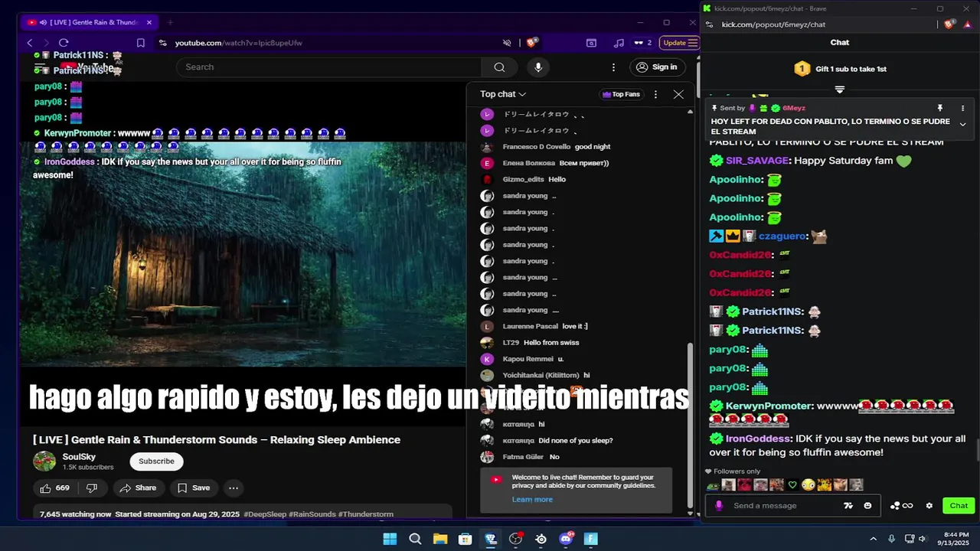
Task: Show hidden system tray icons
Action: pos(873,539)
